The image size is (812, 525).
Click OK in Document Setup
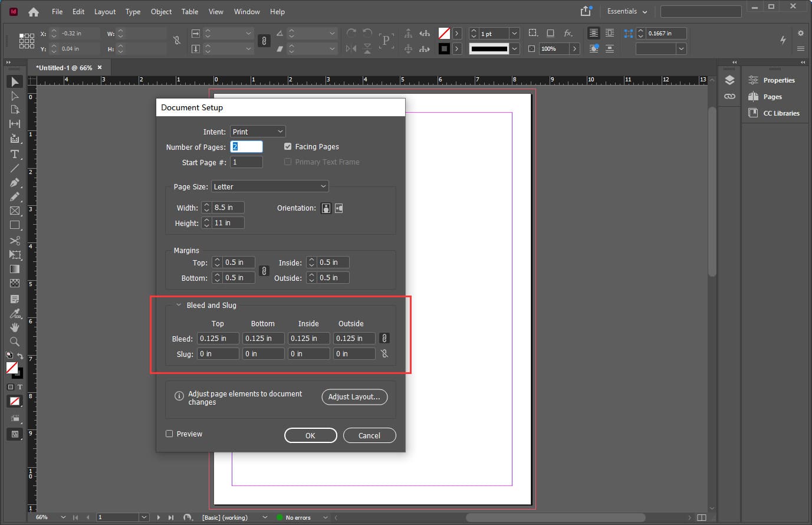point(310,435)
